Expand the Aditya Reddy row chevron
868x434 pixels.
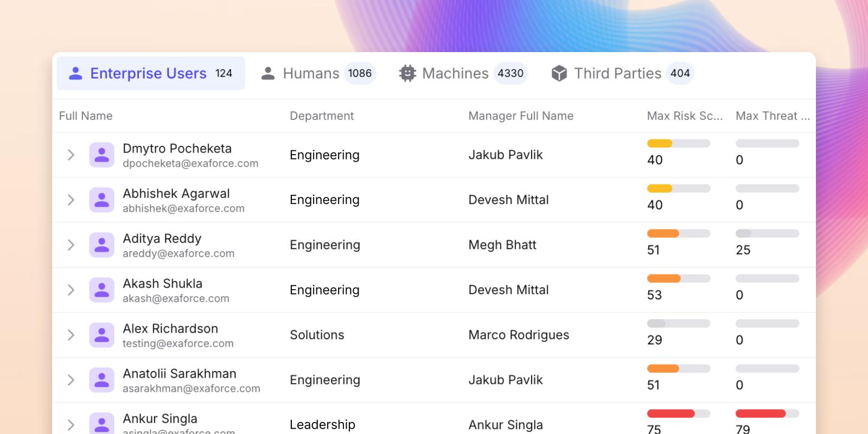(71, 245)
